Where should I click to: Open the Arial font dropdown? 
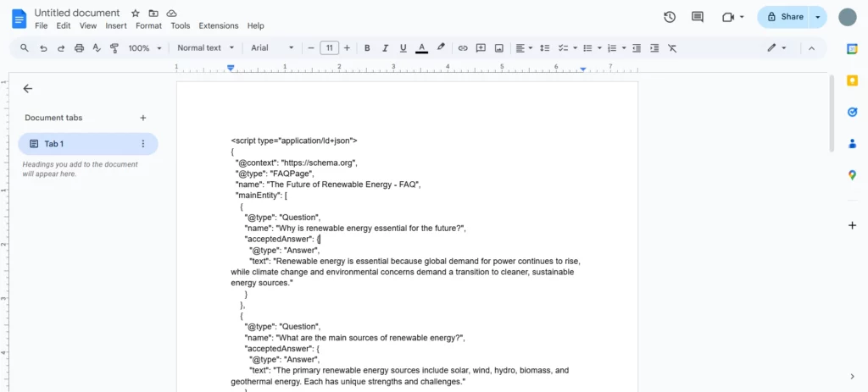click(272, 48)
